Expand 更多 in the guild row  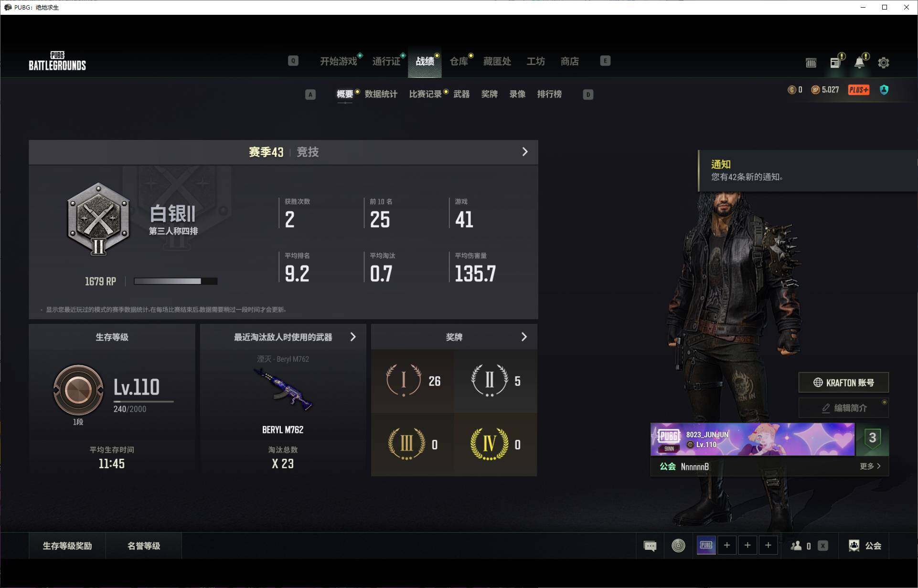click(x=870, y=466)
